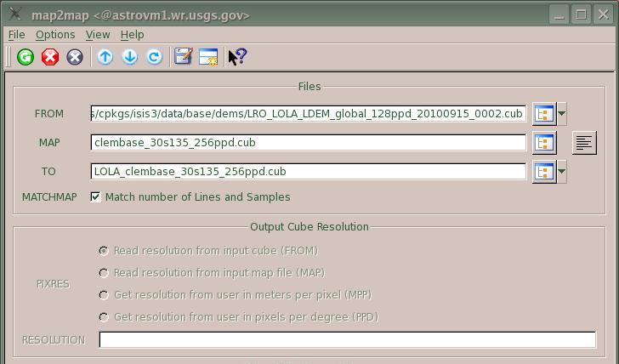
Task: Open the What's This help pointer icon
Action: [237, 57]
